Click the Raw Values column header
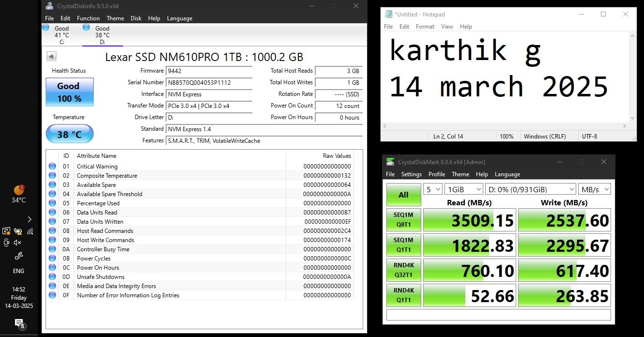 [x=320, y=156]
